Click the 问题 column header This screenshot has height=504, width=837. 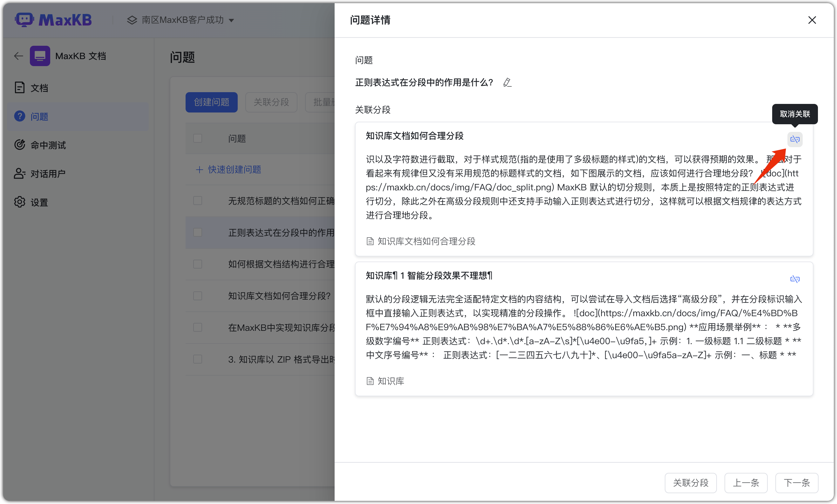[237, 139]
